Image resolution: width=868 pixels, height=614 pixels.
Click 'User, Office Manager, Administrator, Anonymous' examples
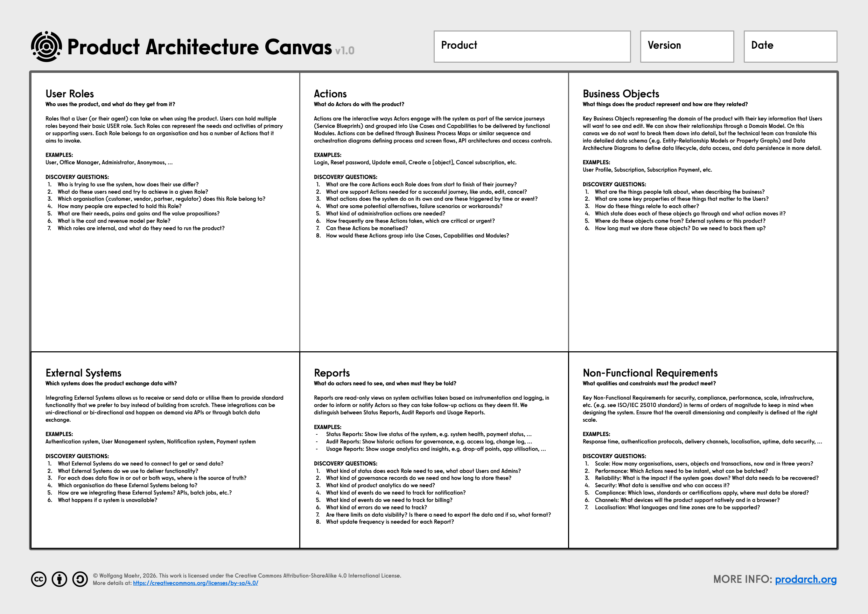[x=109, y=163]
